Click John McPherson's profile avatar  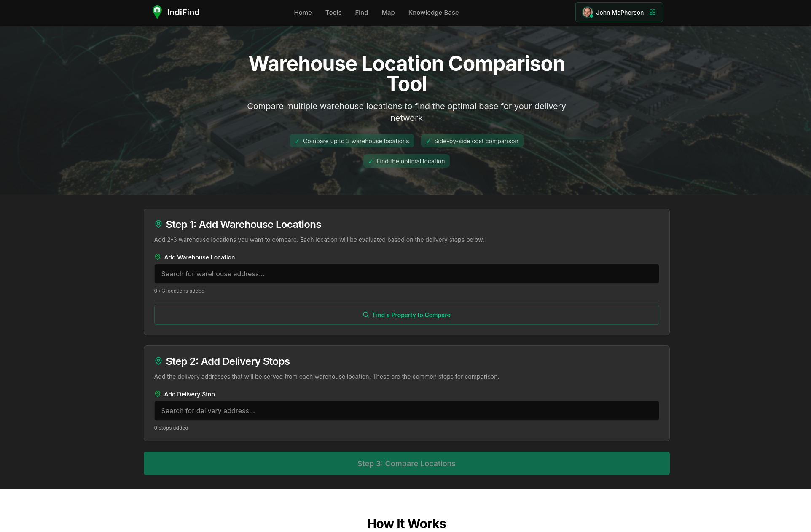click(x=587, y=12)
